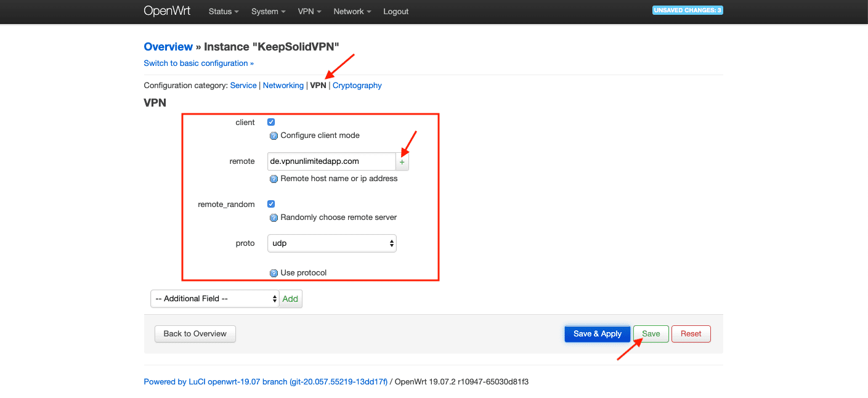The image size is (868, 398).
Task: Click the green plus icon beside remote field
Action: (x=402, y=161)
